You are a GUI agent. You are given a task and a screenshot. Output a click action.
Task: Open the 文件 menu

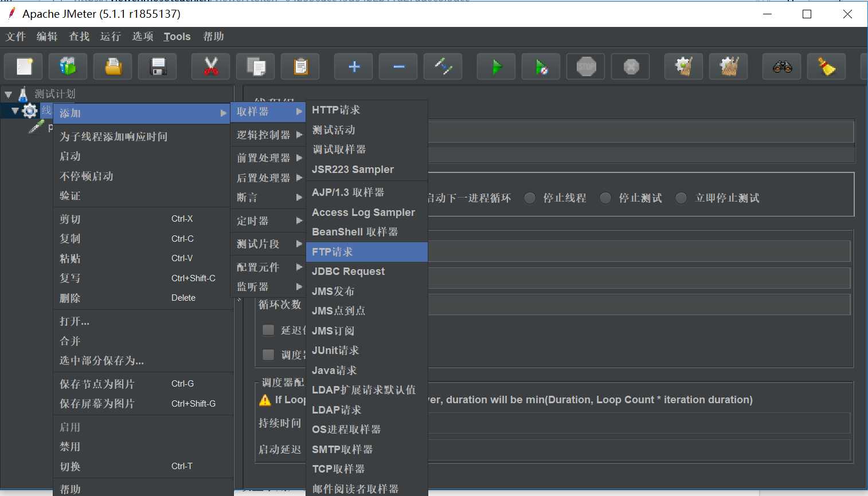coord(16,37)
